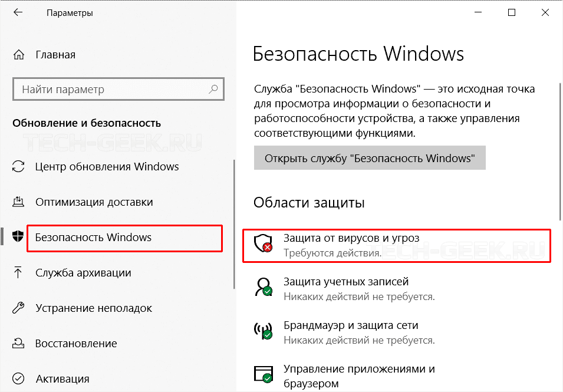
Task: Click the firewall network signal icon
Action: 262,330
